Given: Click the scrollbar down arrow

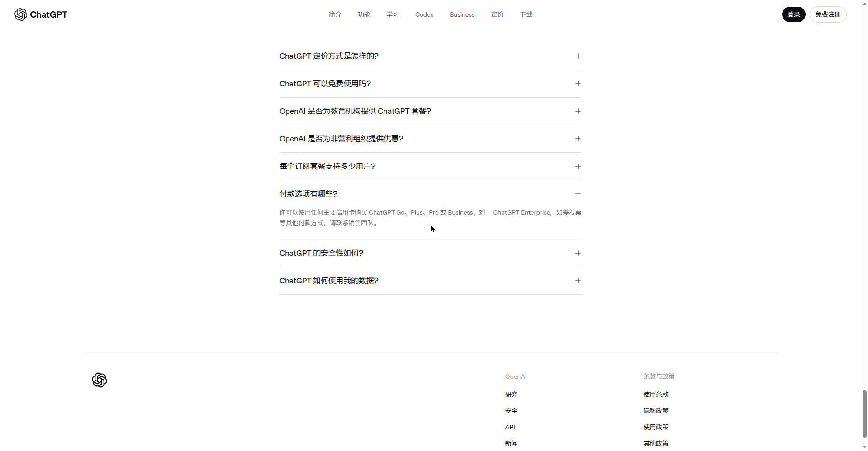Looking at the screenshot, I should coord(864,447).
